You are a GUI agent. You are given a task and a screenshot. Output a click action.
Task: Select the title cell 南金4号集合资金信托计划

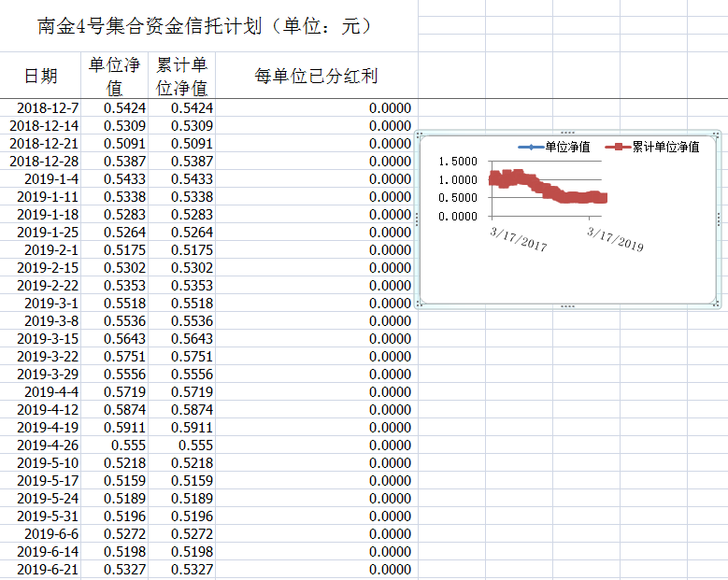point(208,26)
